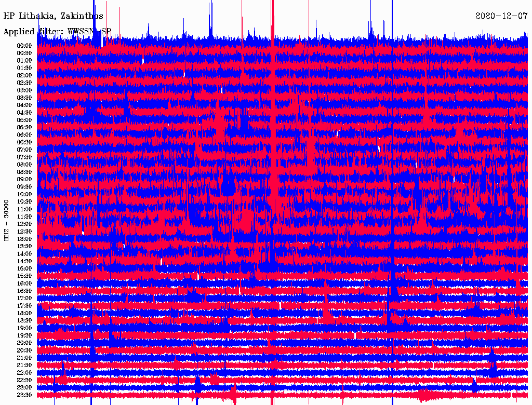The image size is (532, 405).
Task: Click the 01:30 time label
Action: coord(24,68)
